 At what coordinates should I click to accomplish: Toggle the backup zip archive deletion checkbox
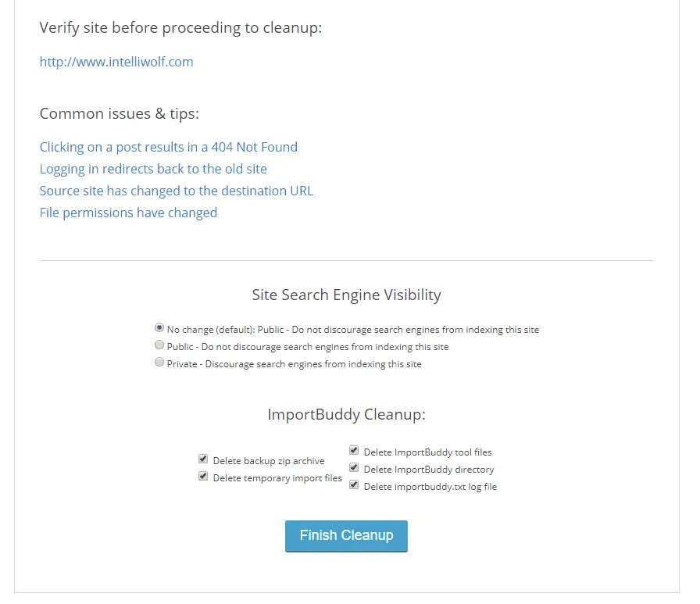203,459
